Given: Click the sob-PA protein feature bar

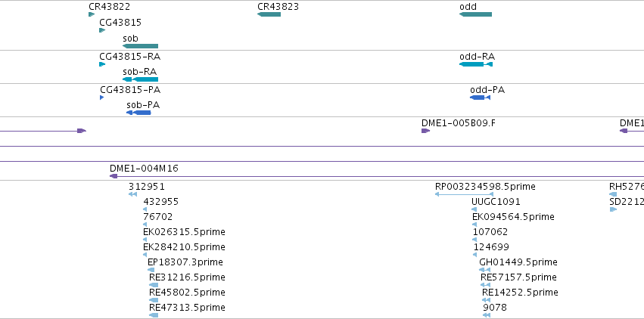Looking at the screenshot, I should (138, 113).
